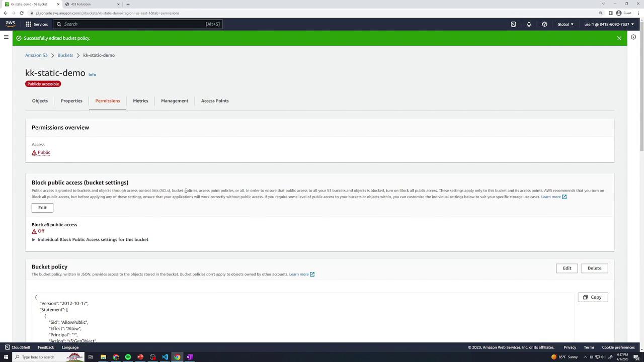Open the Windows notification center icon
The height and width of the screenshot is (362, 644).
(x=636, y=357)
